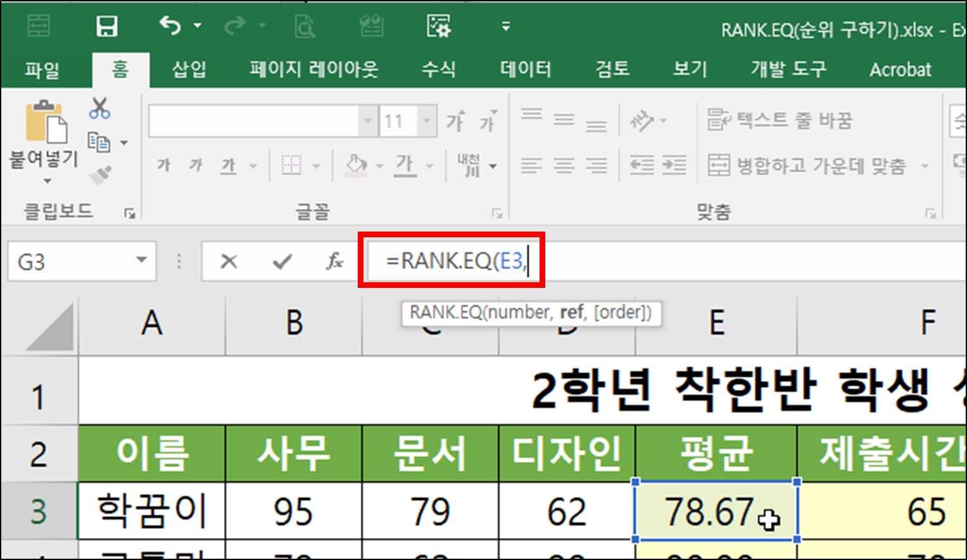Click the 붙여넣기 (Paste) button
Viewport: 967px width, 560px height.
click(47, 144)
